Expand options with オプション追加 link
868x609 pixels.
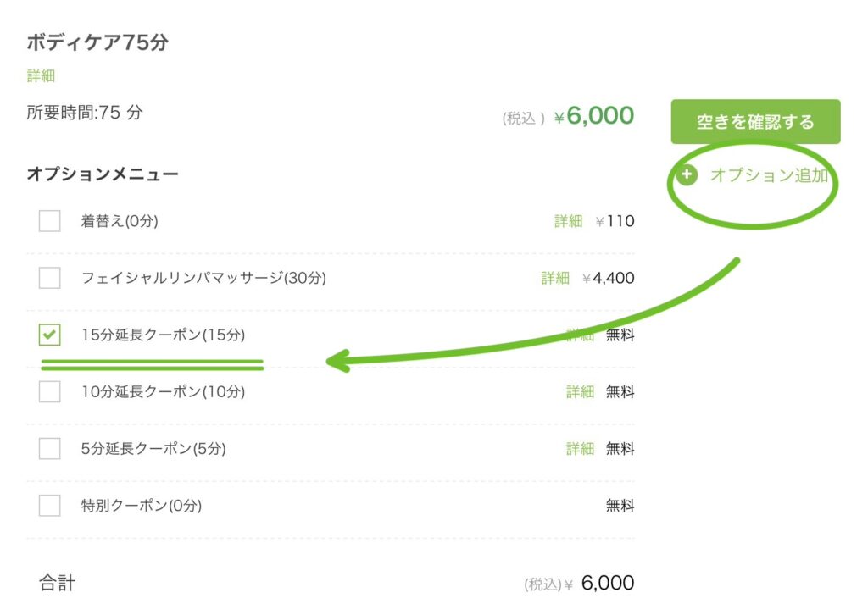[x=768, y=175]
